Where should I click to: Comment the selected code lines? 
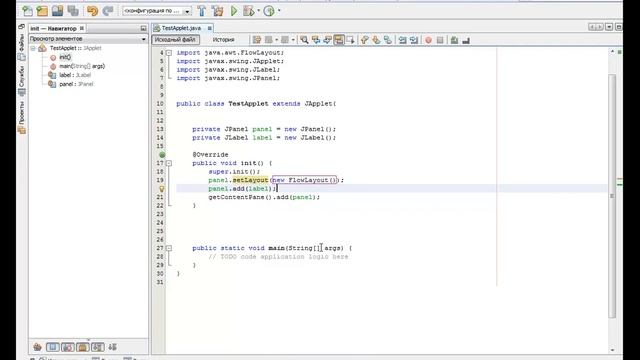454,40
